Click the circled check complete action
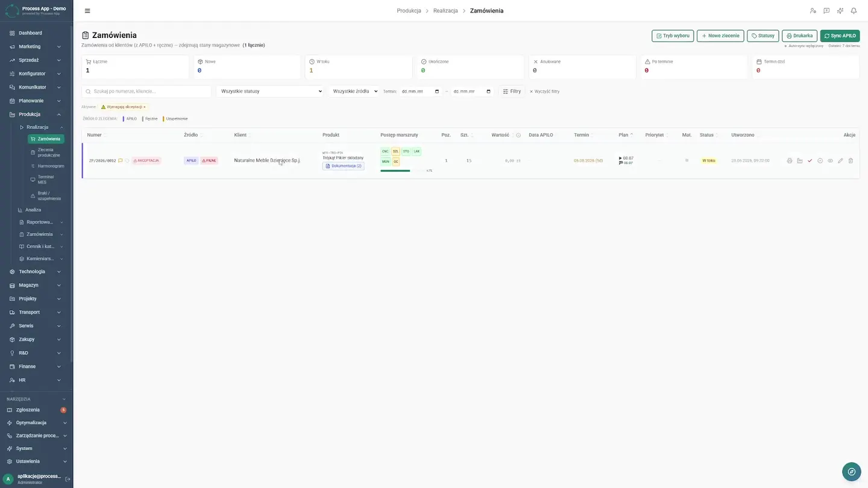Screen dimensions: 868x488 820,161
